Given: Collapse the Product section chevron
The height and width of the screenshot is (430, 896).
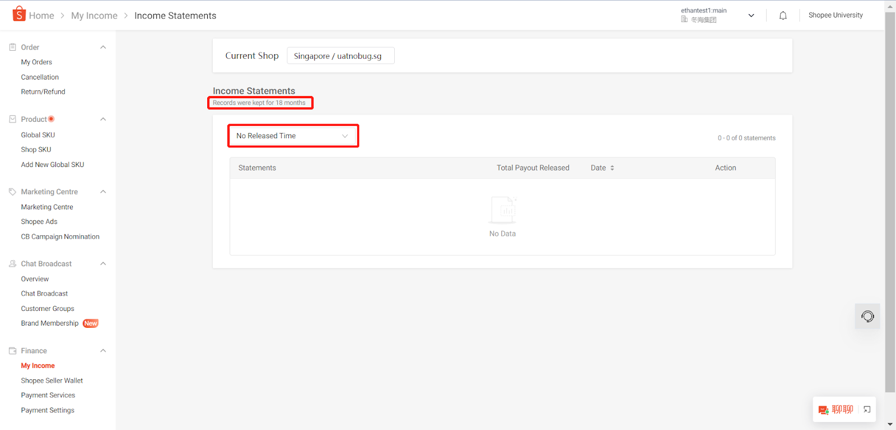Looking at the screenshot, I should pos(103,119).
